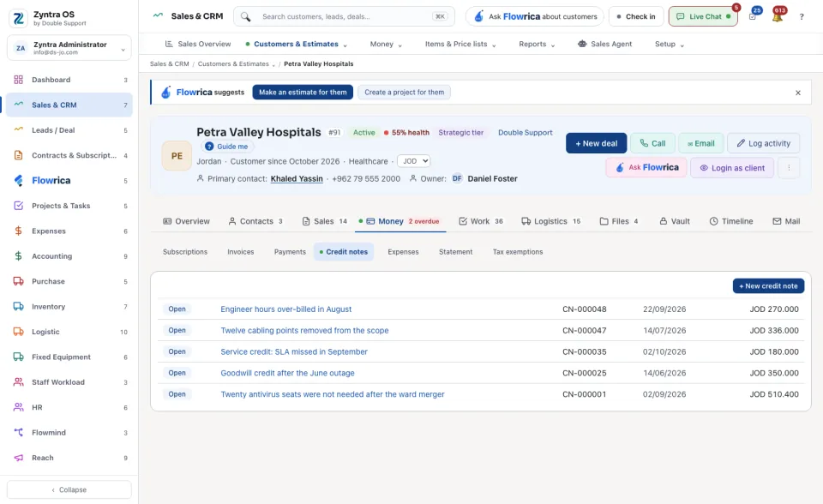Click Login as client button

coord(731,168)
